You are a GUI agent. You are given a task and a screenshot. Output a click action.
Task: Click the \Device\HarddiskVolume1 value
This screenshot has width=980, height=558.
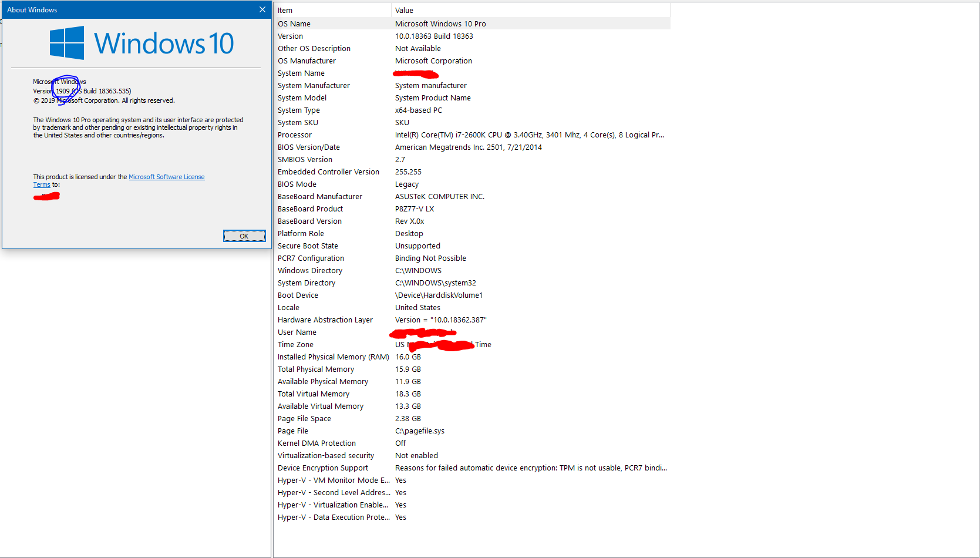pos(439,295)
